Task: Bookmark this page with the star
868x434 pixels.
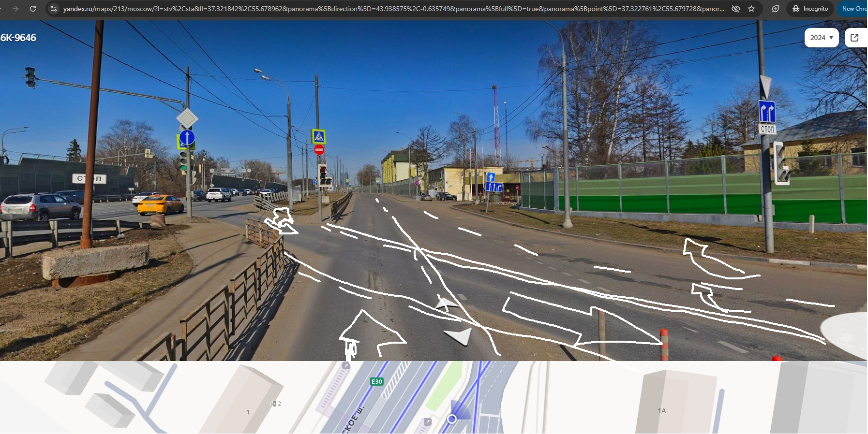Action: [x=751, y=9]
